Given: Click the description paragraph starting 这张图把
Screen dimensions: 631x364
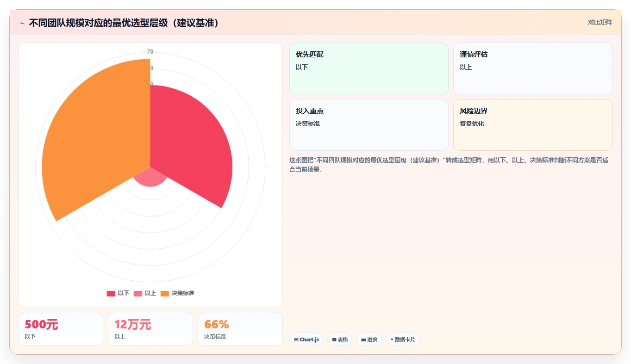Looking at the screenshot, I should [449, 165].
